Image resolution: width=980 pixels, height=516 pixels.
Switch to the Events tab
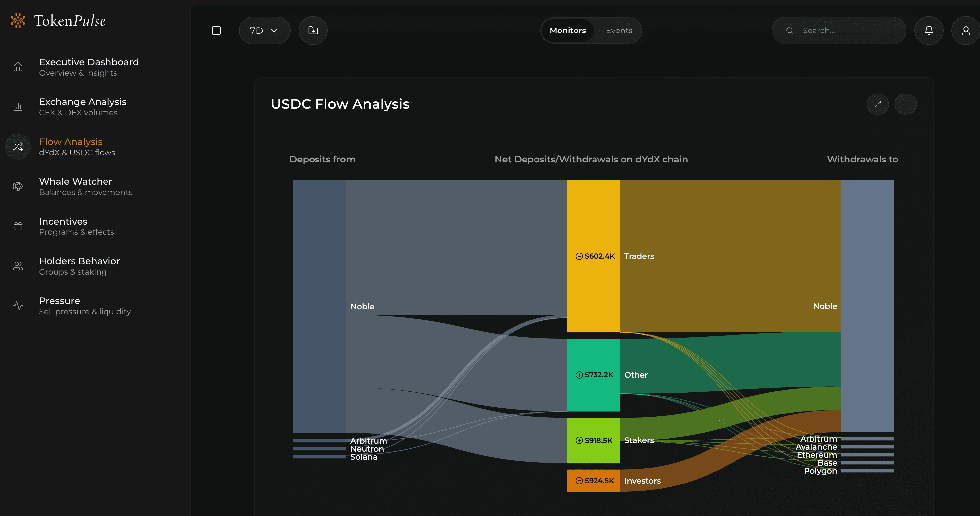point(619,31)
